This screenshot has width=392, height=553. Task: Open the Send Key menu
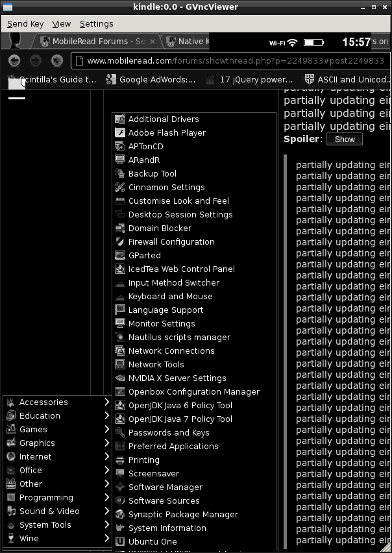25,24
